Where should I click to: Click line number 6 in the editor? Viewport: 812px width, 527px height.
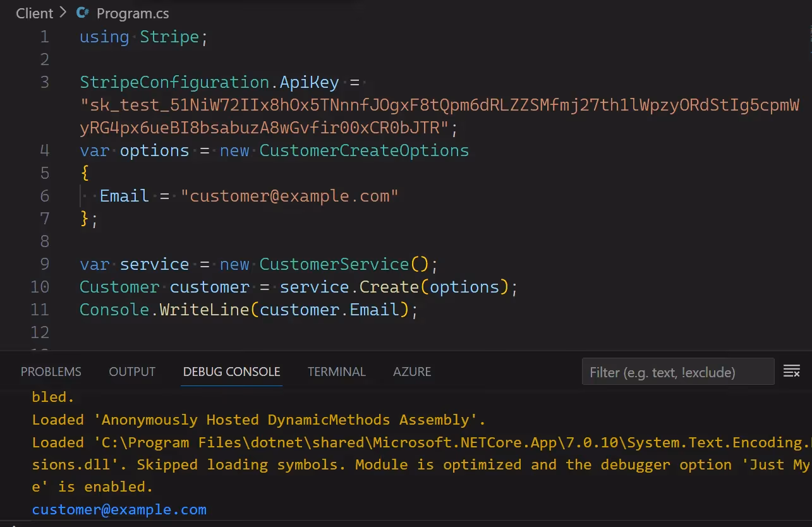(x=44, y=196)
